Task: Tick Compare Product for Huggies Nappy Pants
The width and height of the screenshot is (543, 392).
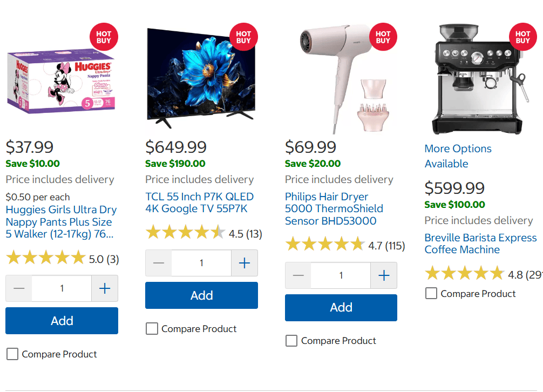Action: point(12,354)
